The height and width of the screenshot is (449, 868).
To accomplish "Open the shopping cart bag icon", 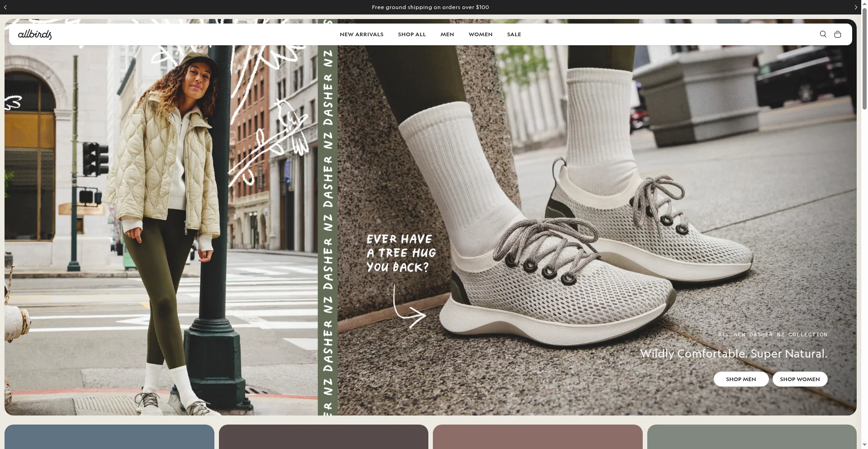I will point(837,34).
